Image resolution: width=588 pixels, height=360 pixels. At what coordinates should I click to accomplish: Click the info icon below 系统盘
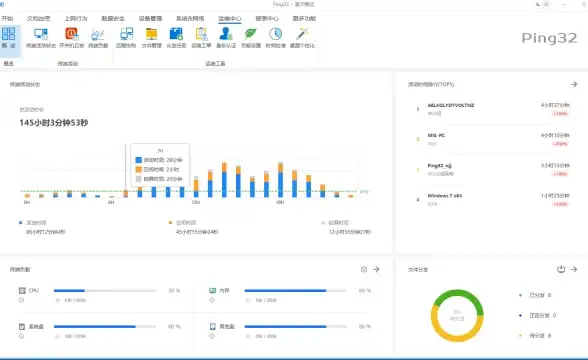21,336
